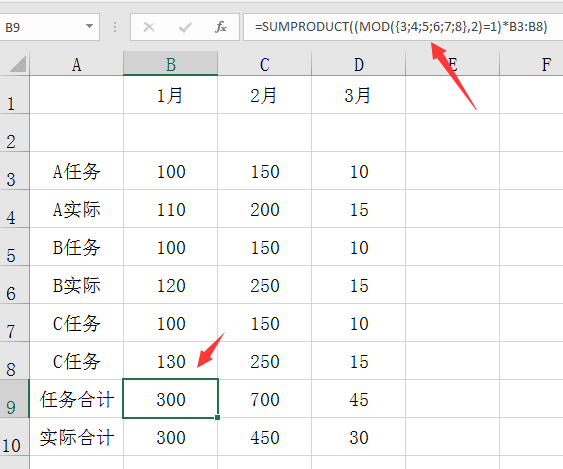Click cell D9 containing 45
Viewport: 563px width, 469px height.
[359, 399]
